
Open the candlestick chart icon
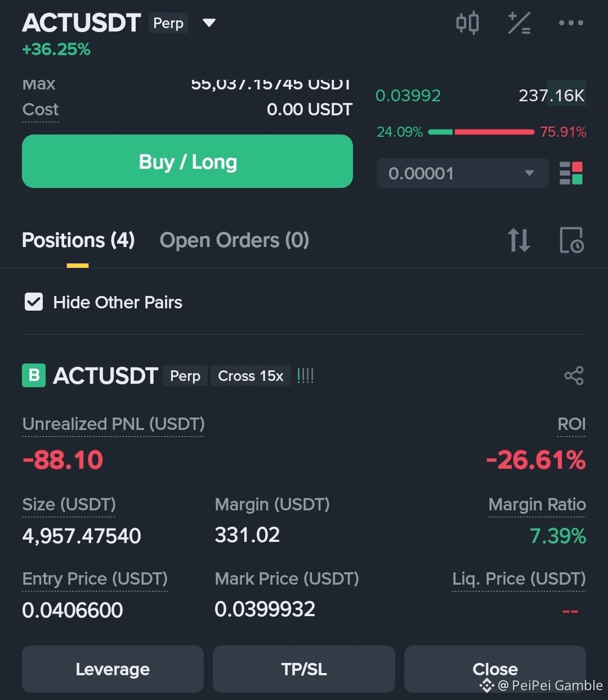pyautogui.click(x=467, y=23)
